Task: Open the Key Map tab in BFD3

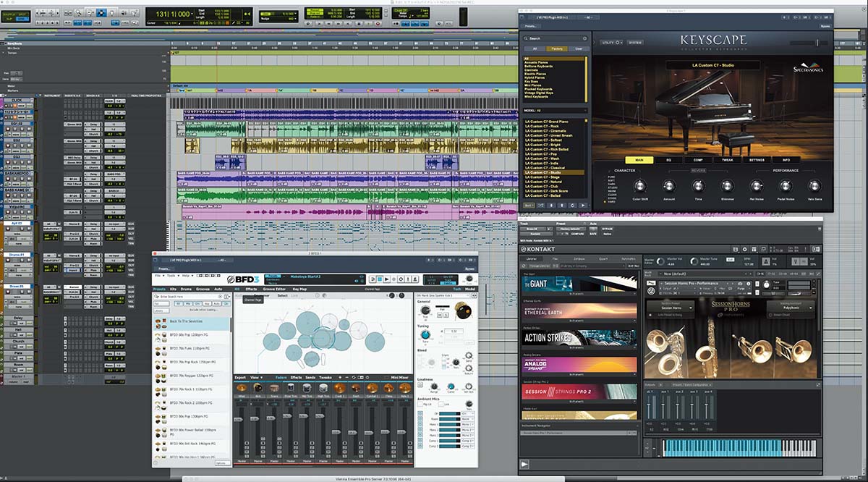Action: (299, 289)
